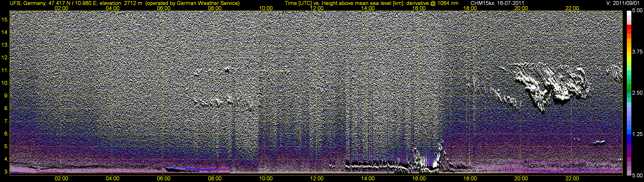
Task: Click the "2.50" colorbar value
Action: (x=637, y=93)
